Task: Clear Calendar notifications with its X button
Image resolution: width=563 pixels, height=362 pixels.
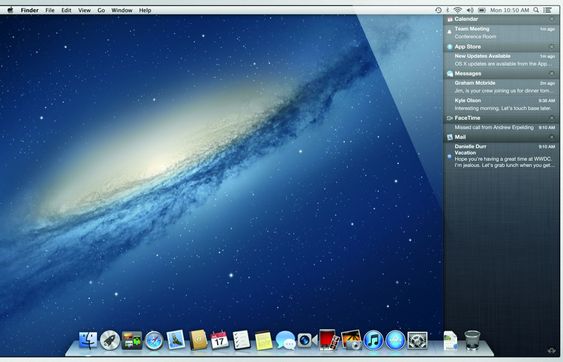Action: (552, 19)
